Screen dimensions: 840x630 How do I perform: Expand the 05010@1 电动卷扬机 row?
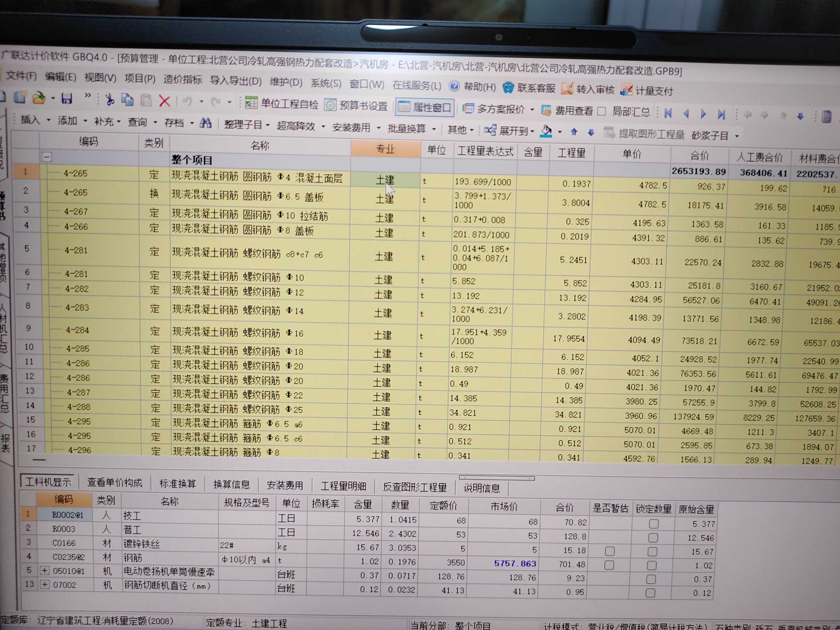coord(44,570)
